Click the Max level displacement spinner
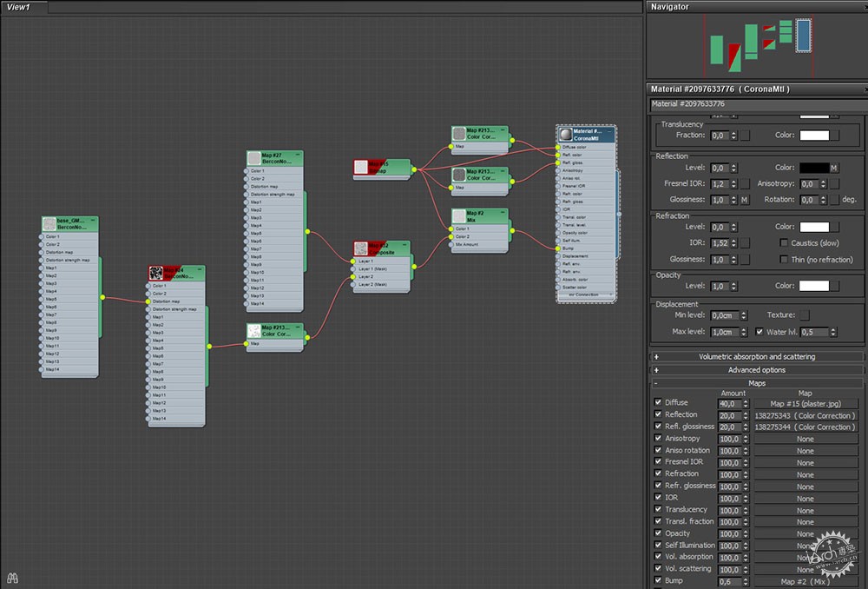This screenshot has width=868, height=589. pos(744,332)
